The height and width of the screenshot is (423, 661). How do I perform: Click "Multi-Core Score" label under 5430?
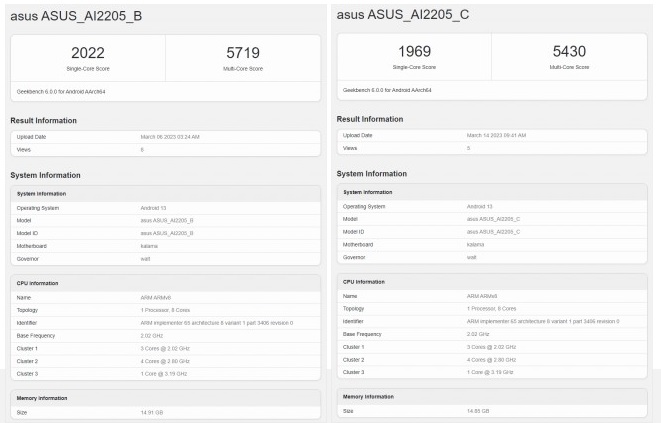[569, 67]
